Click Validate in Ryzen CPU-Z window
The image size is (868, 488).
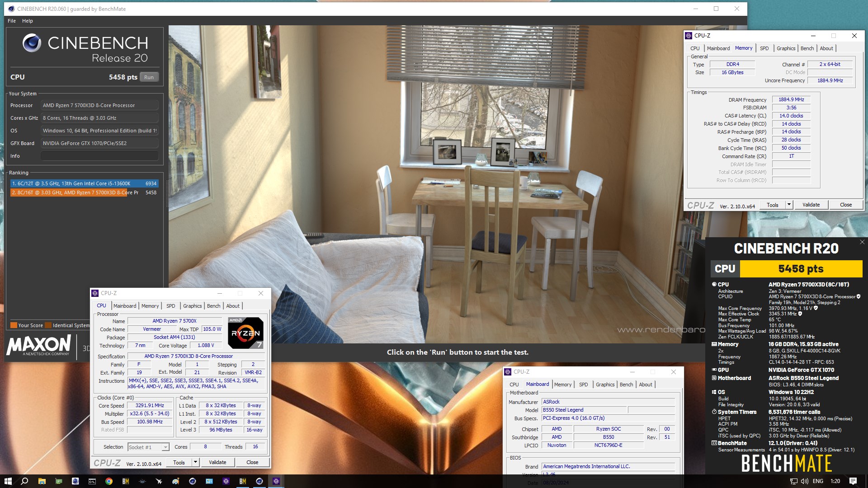click(x=217, y=462)
